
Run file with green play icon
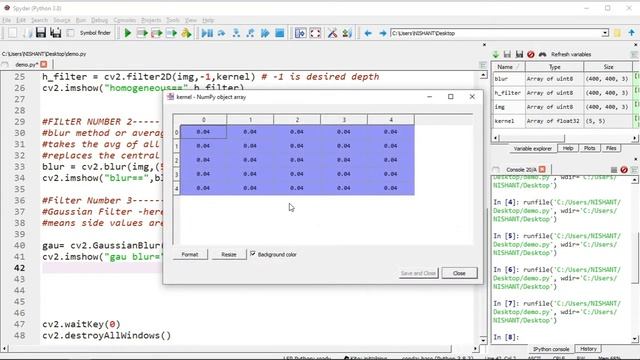128,33
